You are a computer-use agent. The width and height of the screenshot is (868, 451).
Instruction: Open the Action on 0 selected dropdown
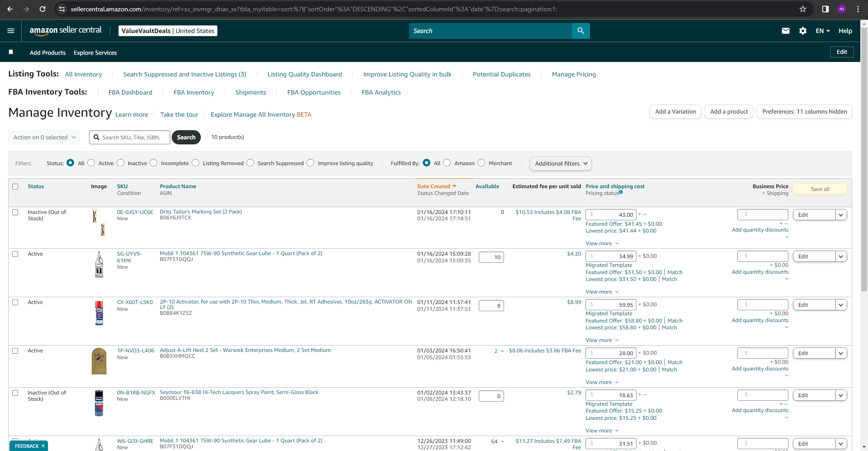pyautogui.click(x=44, y=137)
